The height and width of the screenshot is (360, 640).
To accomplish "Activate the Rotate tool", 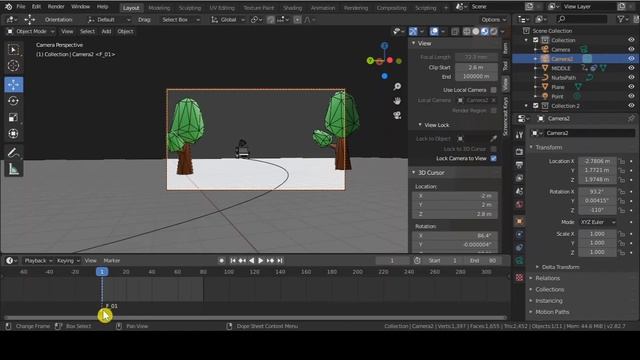I will pyautogui.click(x=13, y=101).
